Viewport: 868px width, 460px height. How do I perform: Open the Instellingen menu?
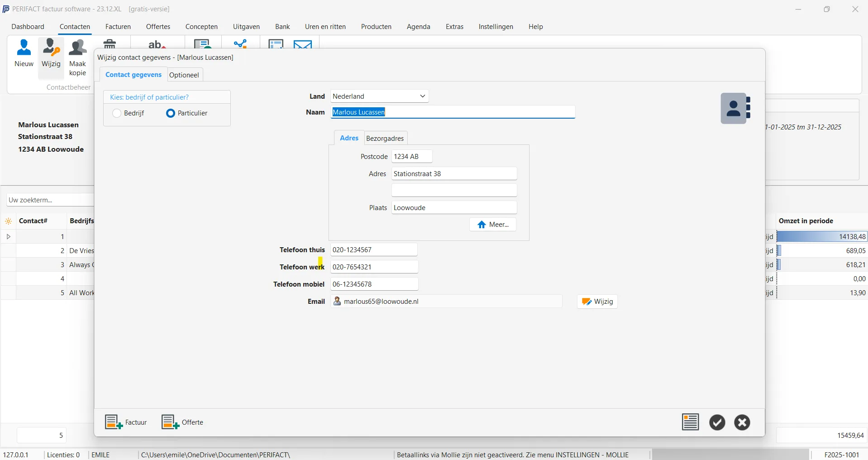[x=496, y=27]
